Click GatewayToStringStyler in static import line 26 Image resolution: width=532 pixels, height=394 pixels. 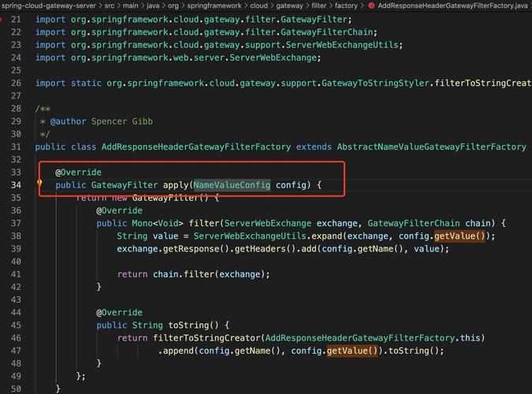point(375,84)
